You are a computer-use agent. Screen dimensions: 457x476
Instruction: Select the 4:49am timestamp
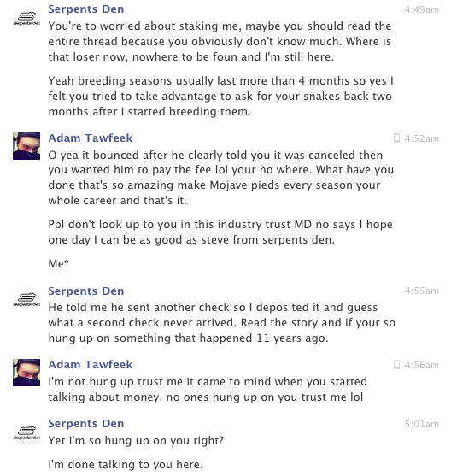tap(422, 9)
